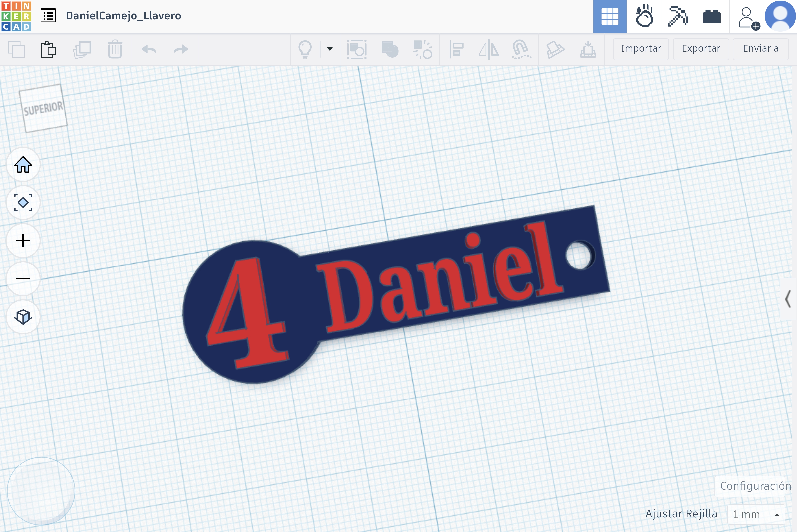Zoom in with the plus button
797x532 pixels.
(23, 241)
